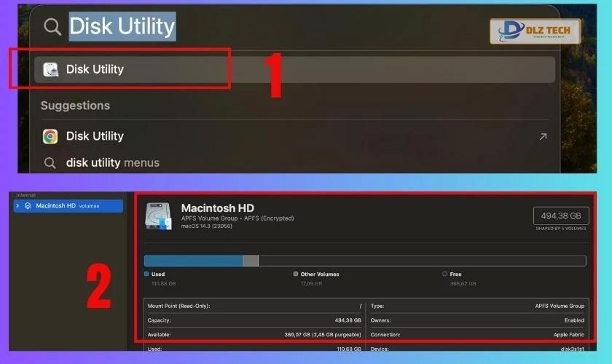Click the Other Volumes 17,09 GB value

312,284
